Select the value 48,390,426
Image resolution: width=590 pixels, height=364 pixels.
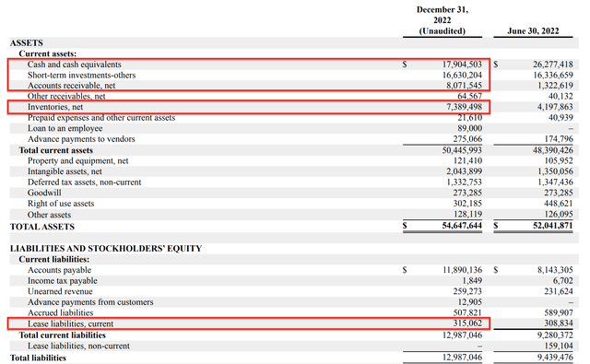(x=553, y=150)
